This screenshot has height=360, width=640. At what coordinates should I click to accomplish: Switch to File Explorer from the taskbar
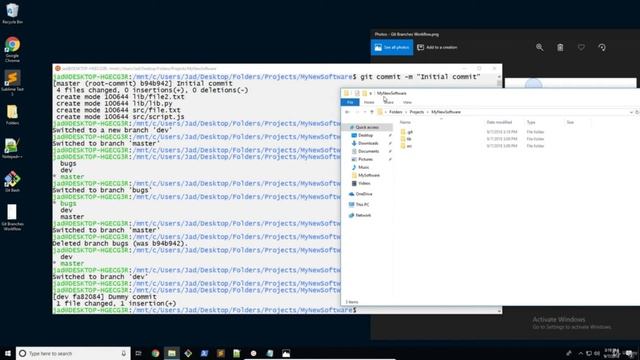pos(171,353)
